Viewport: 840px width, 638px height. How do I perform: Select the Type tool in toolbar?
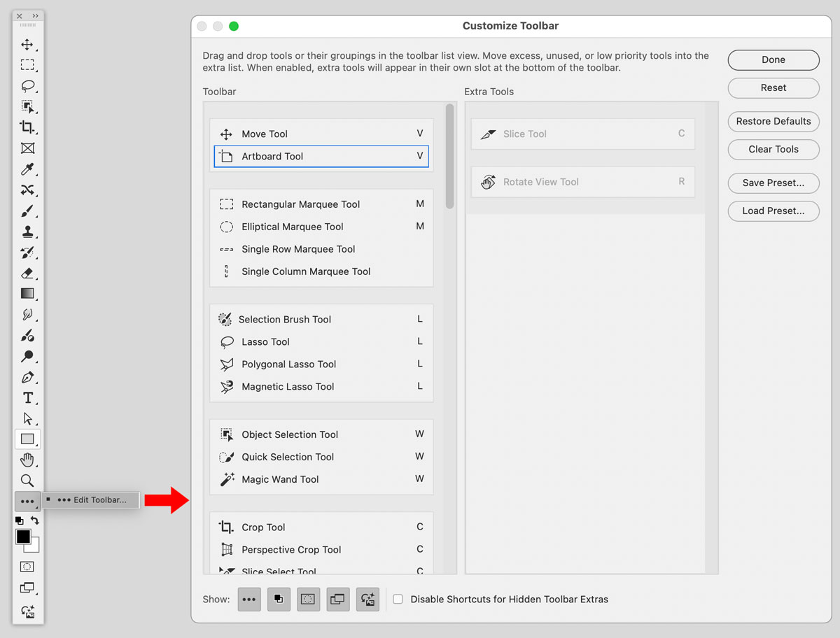point(27,398)
